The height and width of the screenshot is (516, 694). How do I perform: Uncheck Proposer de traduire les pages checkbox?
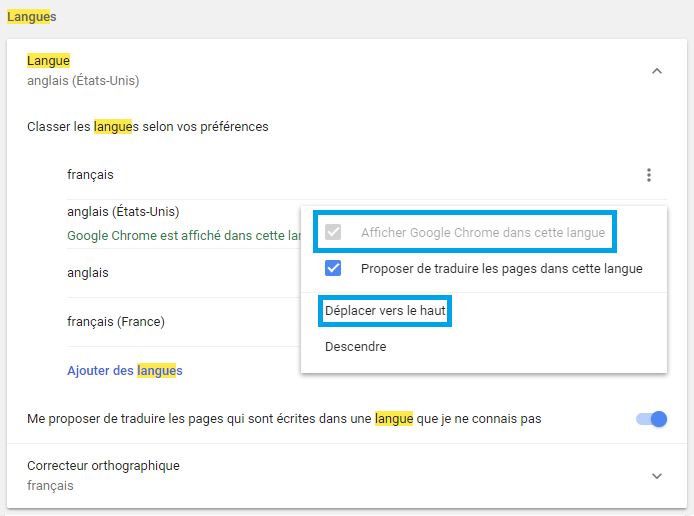(x=333, y=268)
